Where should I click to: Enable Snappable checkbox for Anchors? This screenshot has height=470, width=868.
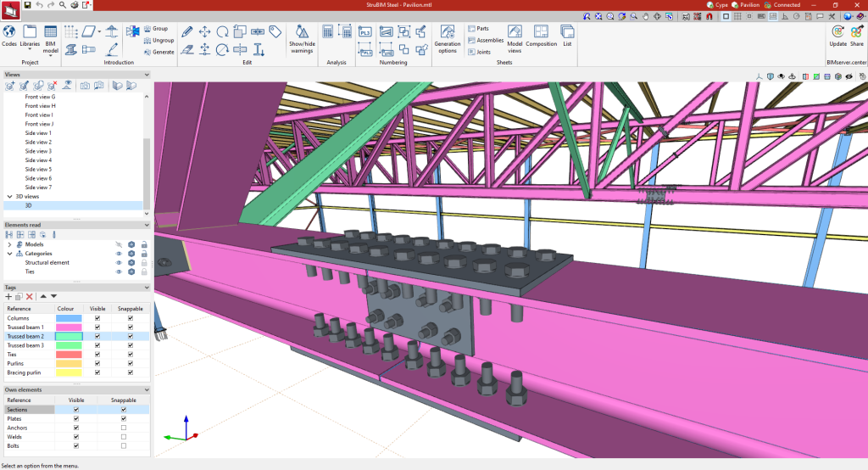pyautogui.click(x=124, y=428)
